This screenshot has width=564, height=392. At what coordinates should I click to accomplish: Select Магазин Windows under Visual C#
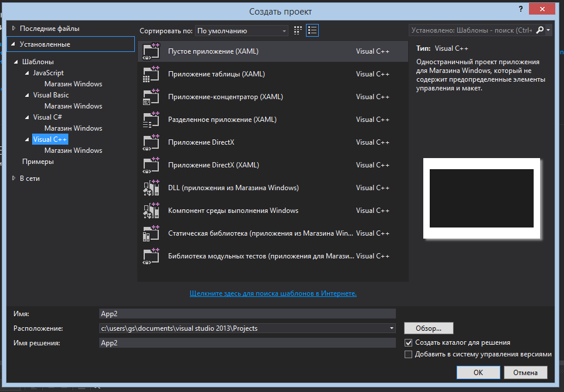(74, 128)
